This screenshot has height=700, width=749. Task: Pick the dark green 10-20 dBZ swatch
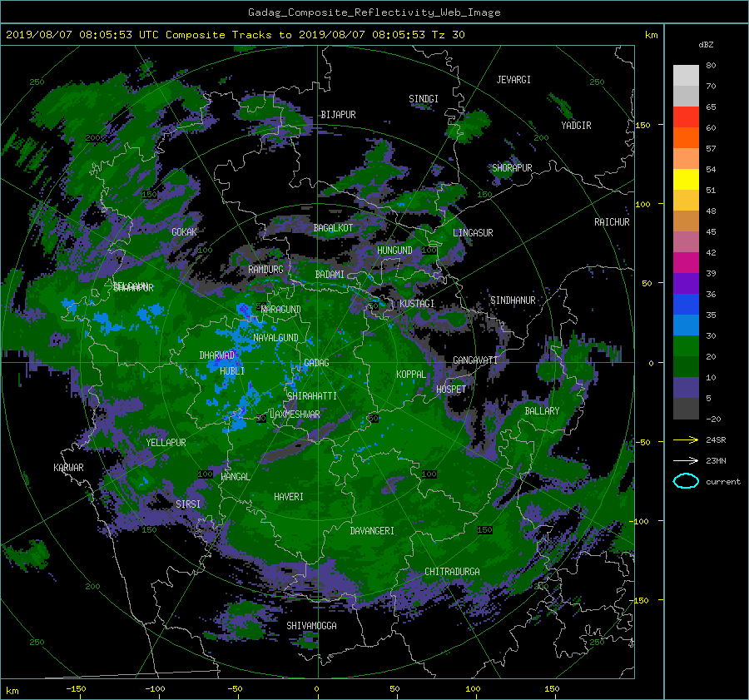point(686,367)
